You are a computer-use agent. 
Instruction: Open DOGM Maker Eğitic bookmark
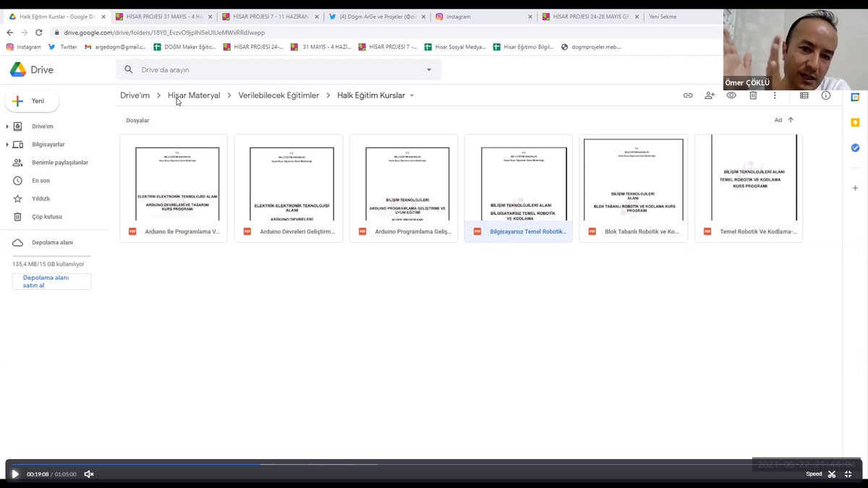click(x=185, y=47)
